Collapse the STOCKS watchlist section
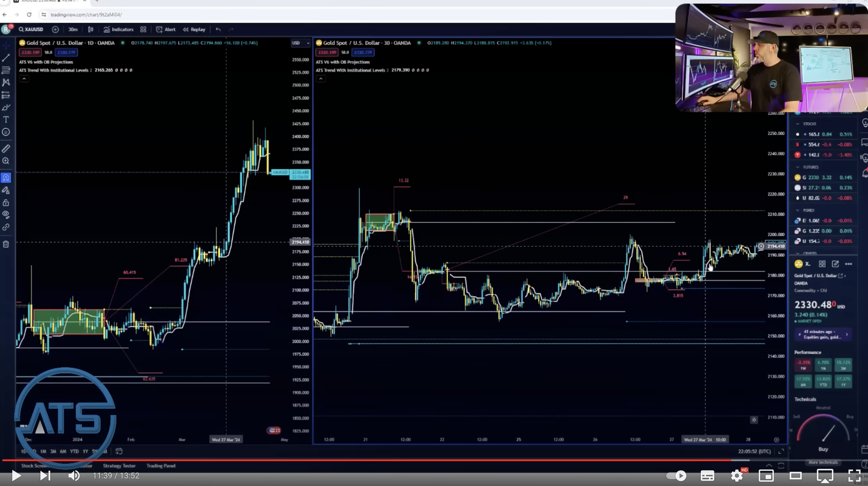 [x=798, y=124]
